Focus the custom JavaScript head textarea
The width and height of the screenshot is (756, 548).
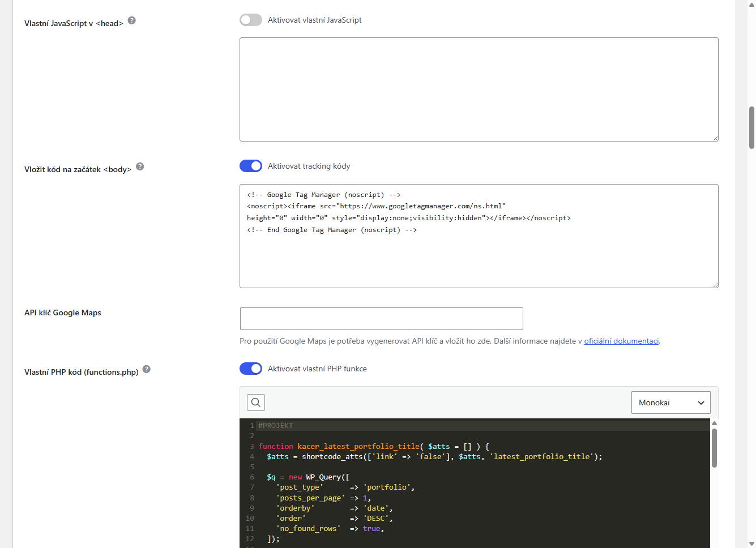pos(479,89)
